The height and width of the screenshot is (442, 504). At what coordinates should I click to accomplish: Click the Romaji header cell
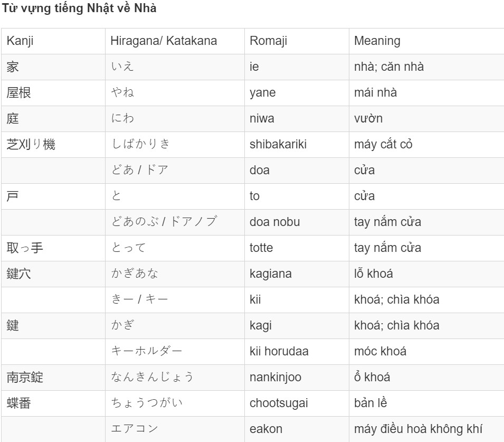297,41
